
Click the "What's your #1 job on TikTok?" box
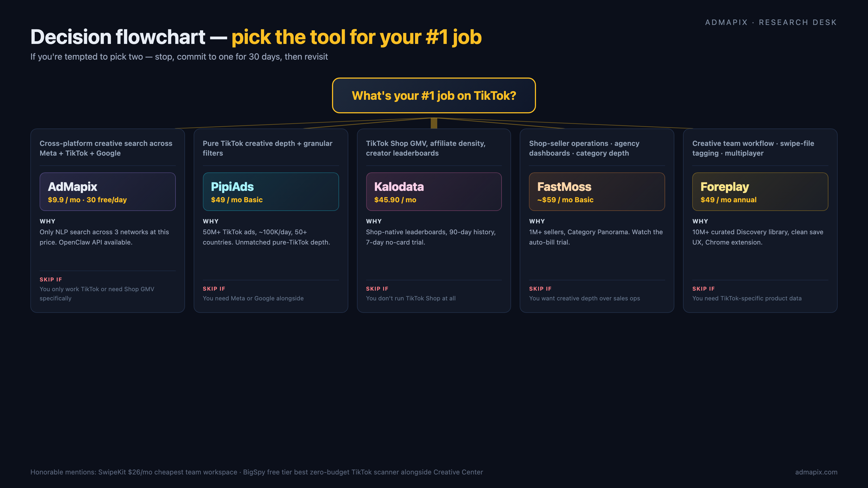[x=434, y=96]
